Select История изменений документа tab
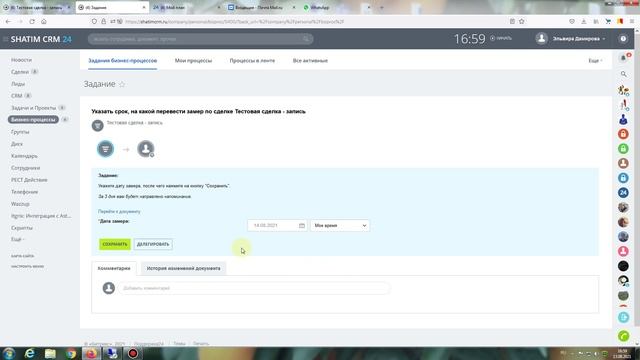Screen dimensions: 640x360 coord(183,268)
